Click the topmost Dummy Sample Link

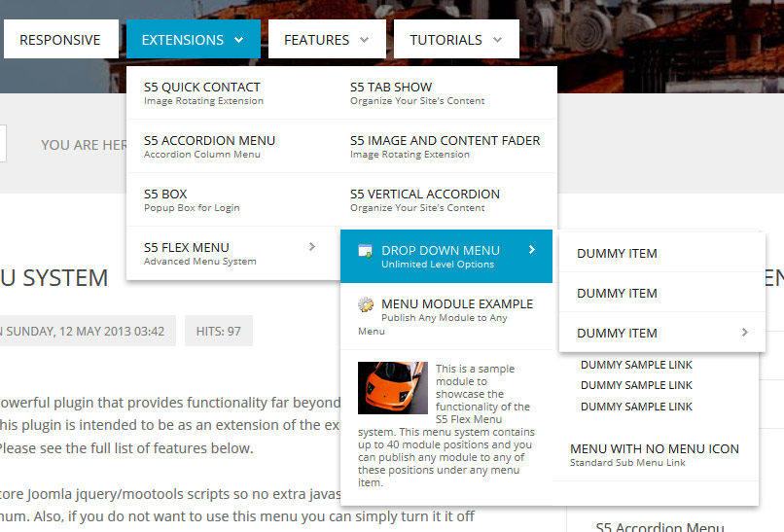point(636,365)
